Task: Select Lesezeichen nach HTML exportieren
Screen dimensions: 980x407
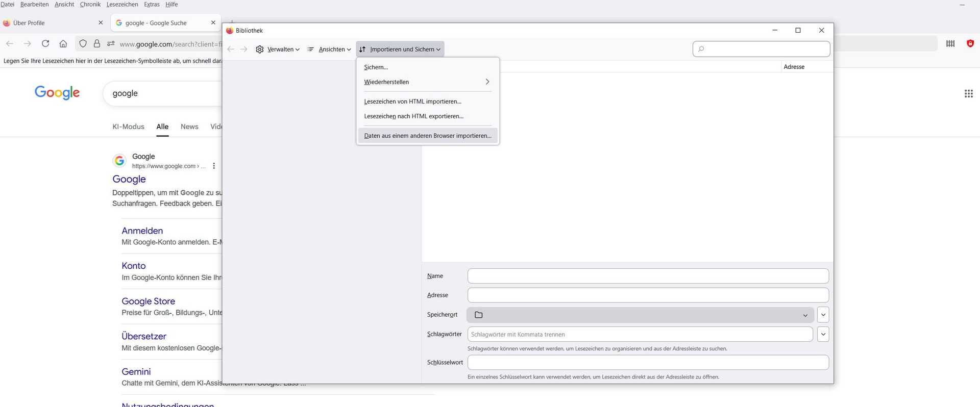Action: point(413,116)
